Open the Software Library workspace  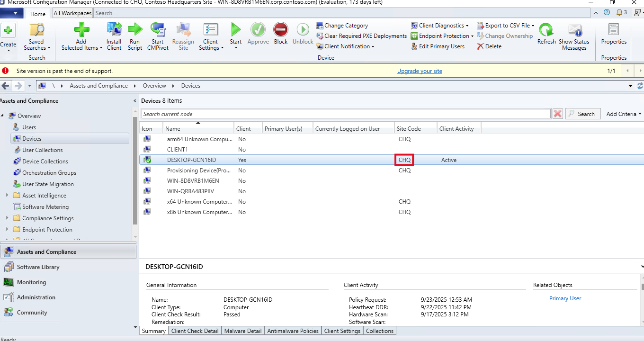click(x=38, y=267)
